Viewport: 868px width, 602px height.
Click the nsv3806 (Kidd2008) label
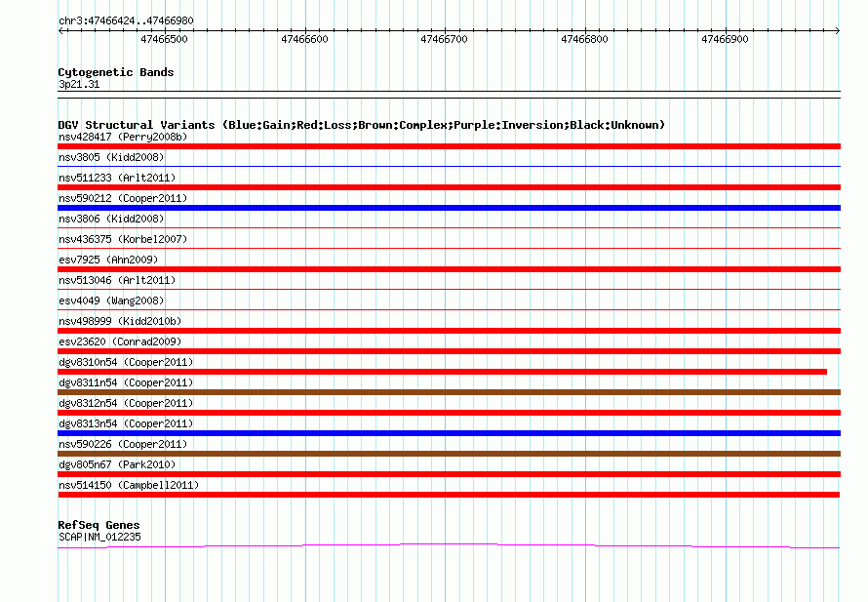click(111, 219)
